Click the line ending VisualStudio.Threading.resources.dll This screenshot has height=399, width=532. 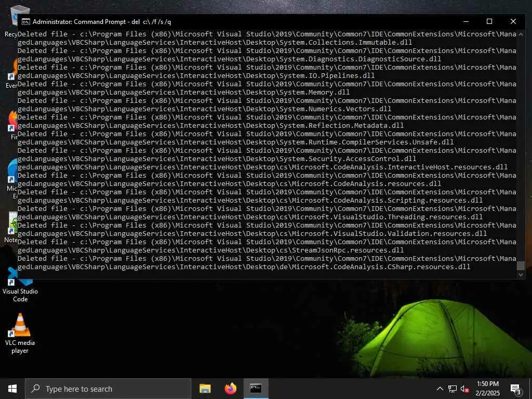(250, 217)
